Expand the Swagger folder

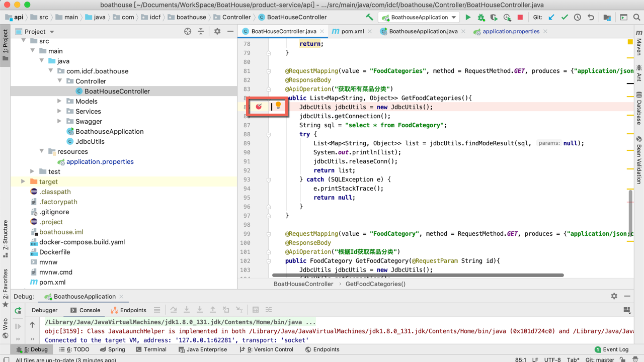(x=60, y=121)
